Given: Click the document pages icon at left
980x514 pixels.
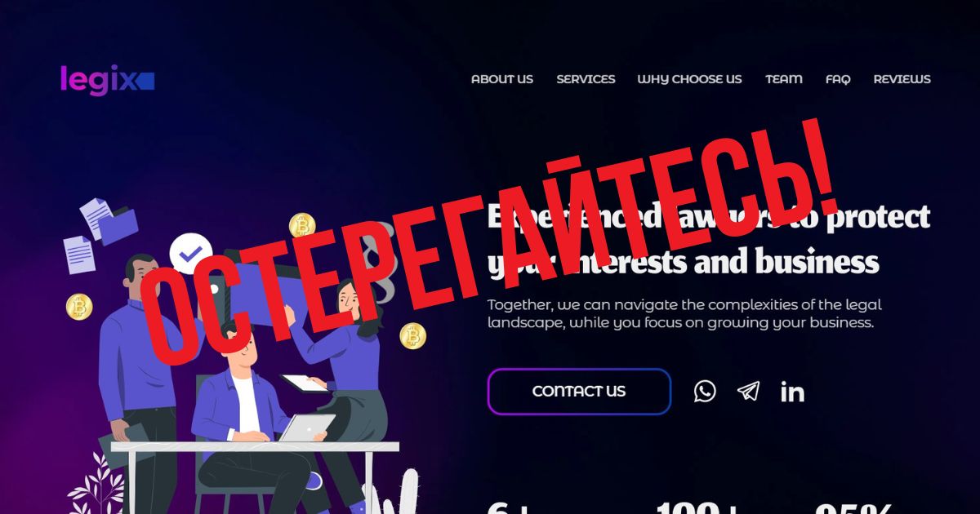Looking at the screenshot, I should [x=80, y=254].
